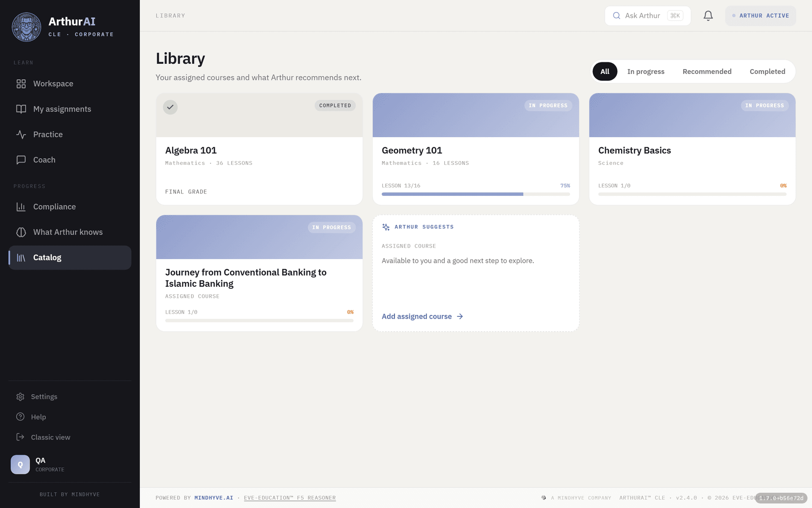Click the 75% progress value
812x508 pixels.
click(565, 186)
